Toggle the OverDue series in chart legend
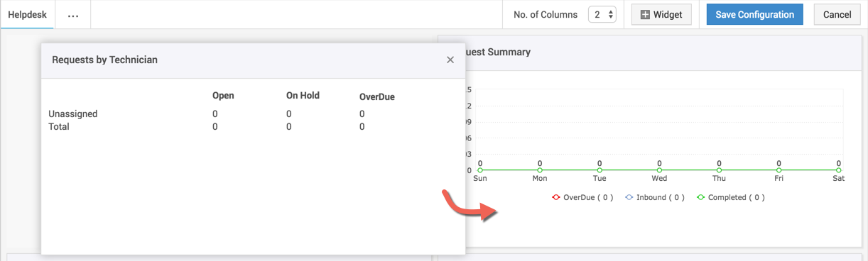Image resolution: width=868 pixels, height=261 pixels. coord(582,197)
